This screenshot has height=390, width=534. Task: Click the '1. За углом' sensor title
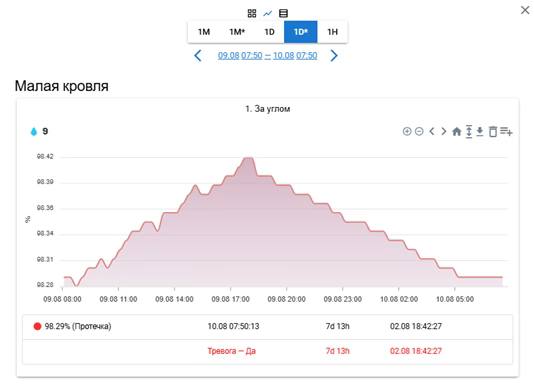(268, 109)
